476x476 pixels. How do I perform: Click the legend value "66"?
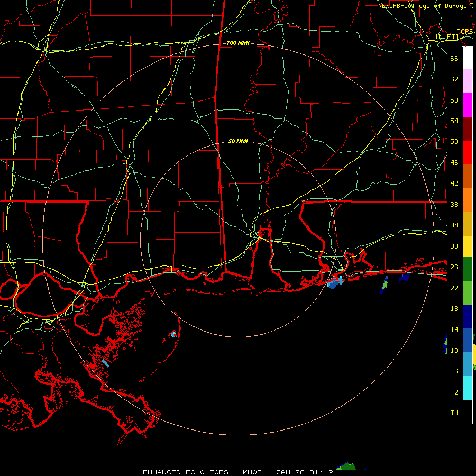[454, 58]
